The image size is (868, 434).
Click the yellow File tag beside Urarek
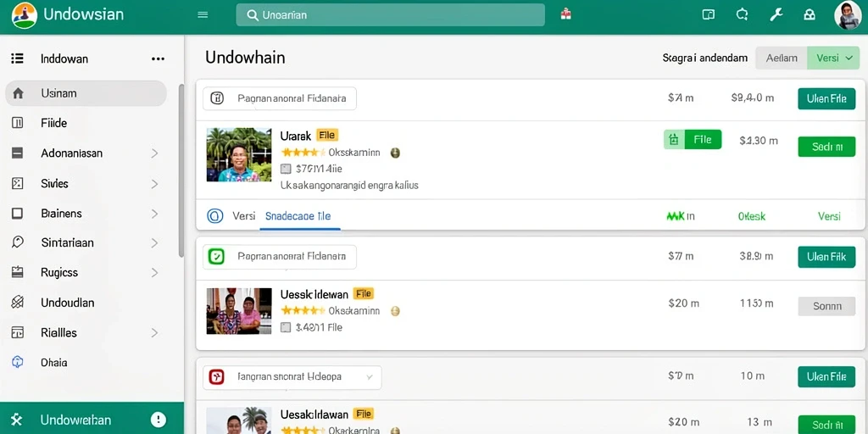pyautogui.click(x=327, y=135)
